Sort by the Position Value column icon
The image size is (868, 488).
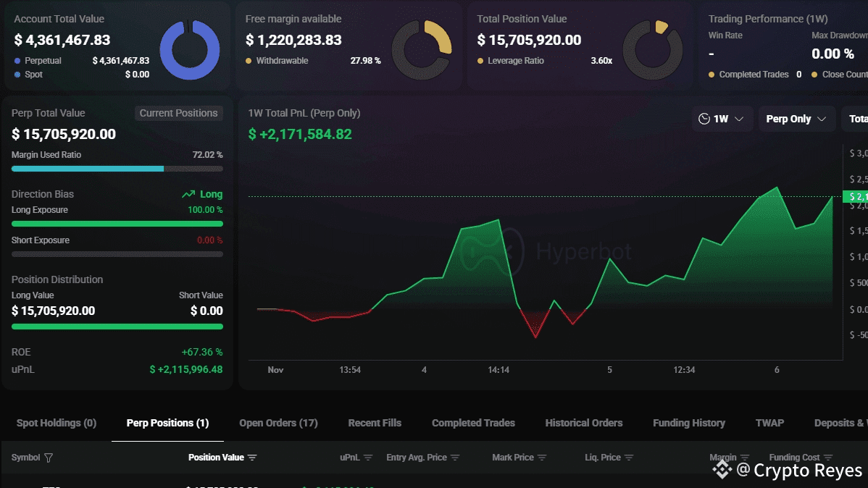[x=252, y=458]
